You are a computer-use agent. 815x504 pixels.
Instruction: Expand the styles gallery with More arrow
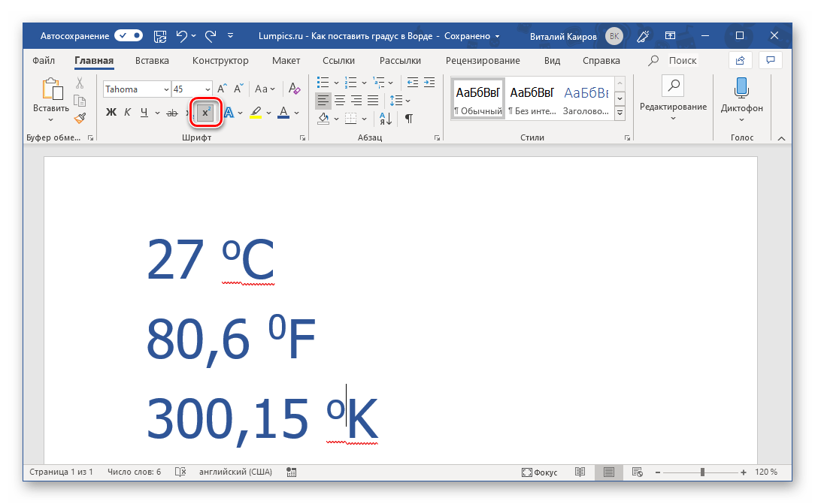[x=620, y=113]
